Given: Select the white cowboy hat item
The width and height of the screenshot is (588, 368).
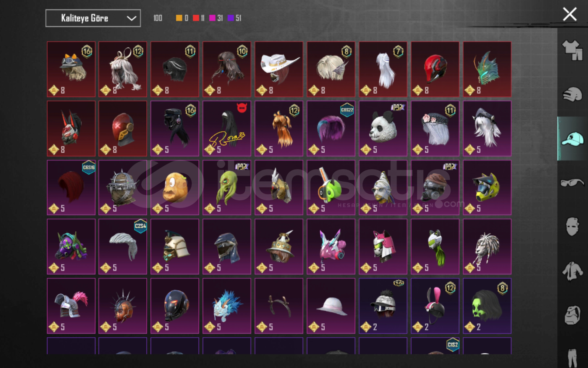Looking at the screenshot, I should pos(279,69).
